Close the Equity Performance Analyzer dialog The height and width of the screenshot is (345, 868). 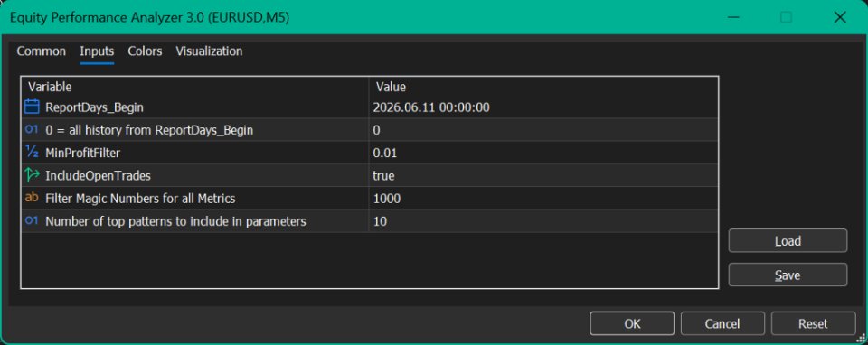pyautogui.click(x=840, y=18)
